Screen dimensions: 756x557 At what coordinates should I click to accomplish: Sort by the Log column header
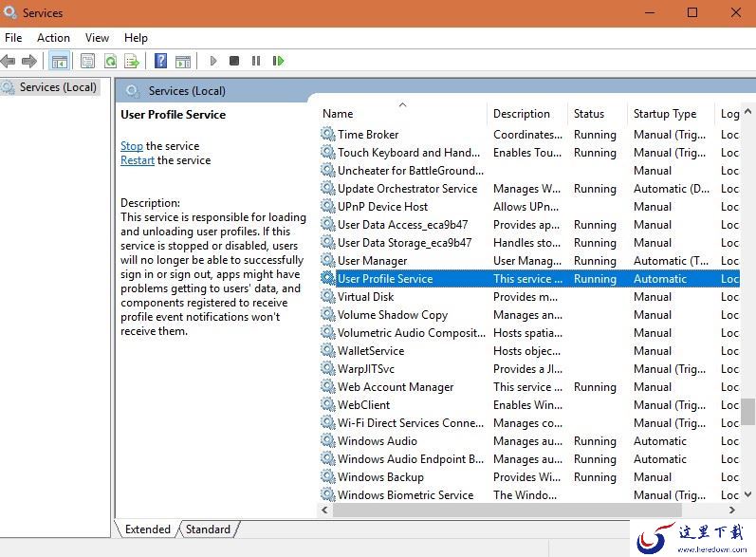click(x=729, y=114)
